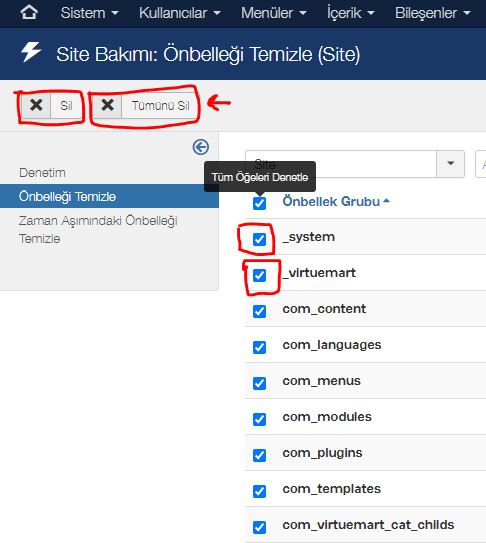Click the lightning bolt maintenance icon
The height and width of the screenshot is (543, 486).
point(31,53)
